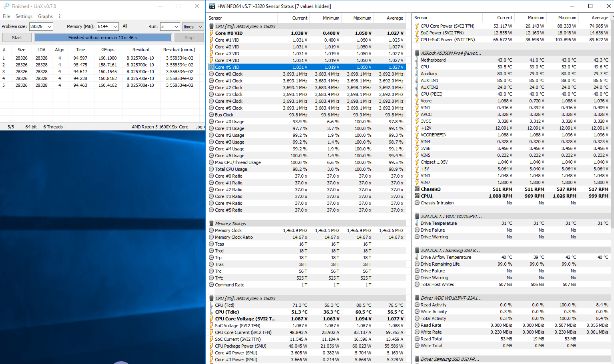The image size is (614, 364).
Task: Select the VCOREREFIN sensor row
Action: pyautogui.click(x=512, y=135)
